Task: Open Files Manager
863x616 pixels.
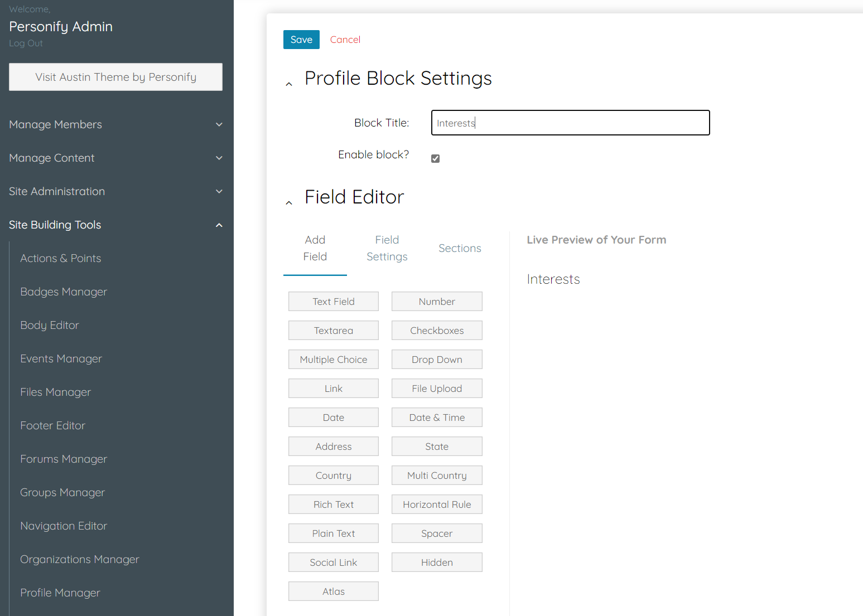Action: [56, 392]
